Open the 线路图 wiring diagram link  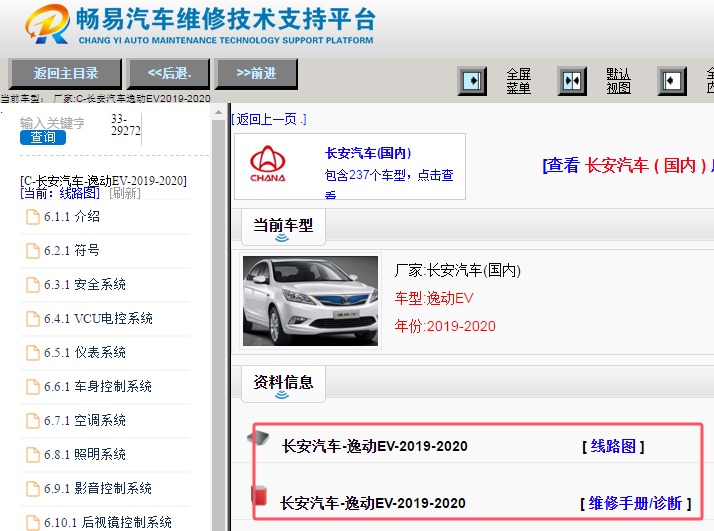(x=613, y=447)
